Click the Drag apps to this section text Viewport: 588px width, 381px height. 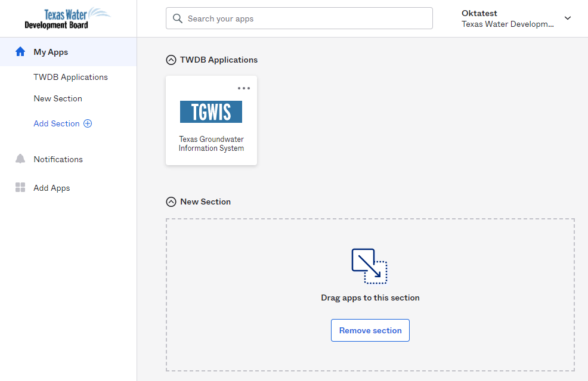[x=370, y=298]
